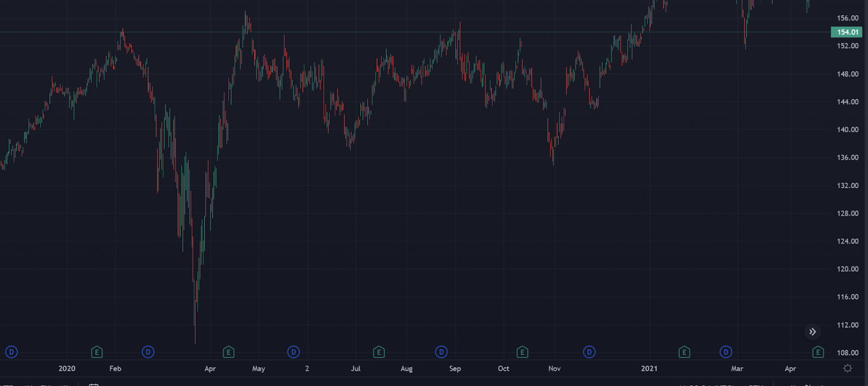Click the 112.00 price axis label
Screen dimensions: 868x386
point(847,325)
